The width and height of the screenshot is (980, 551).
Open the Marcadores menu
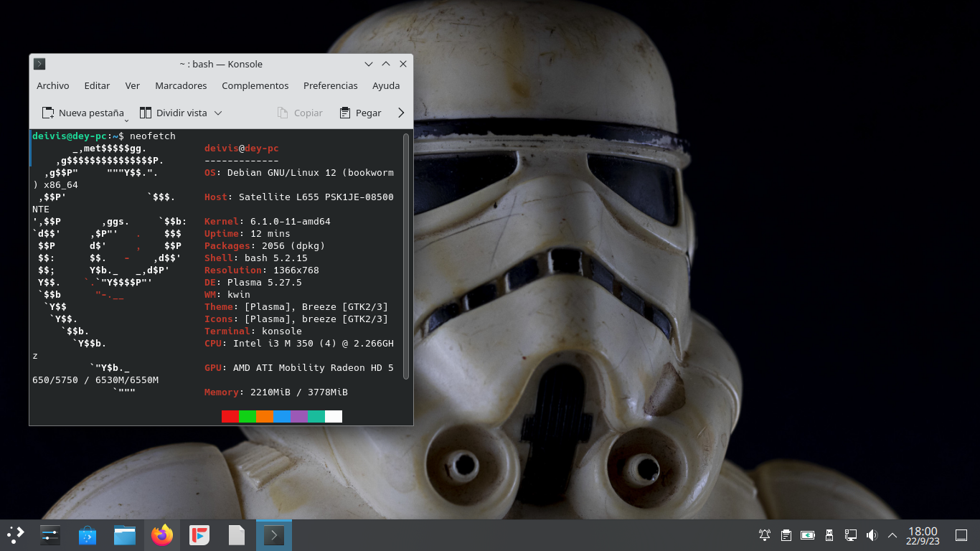(x=181, y=85)
